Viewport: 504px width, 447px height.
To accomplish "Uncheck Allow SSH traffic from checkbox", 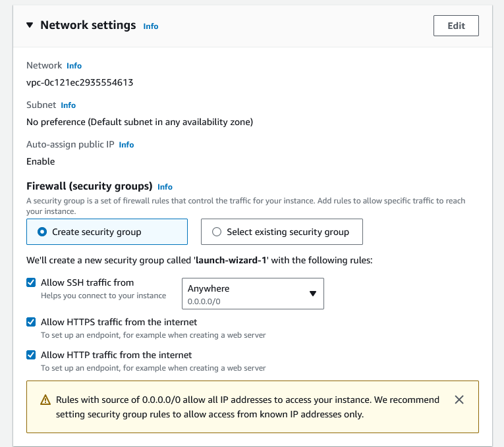I will point(31,282).
